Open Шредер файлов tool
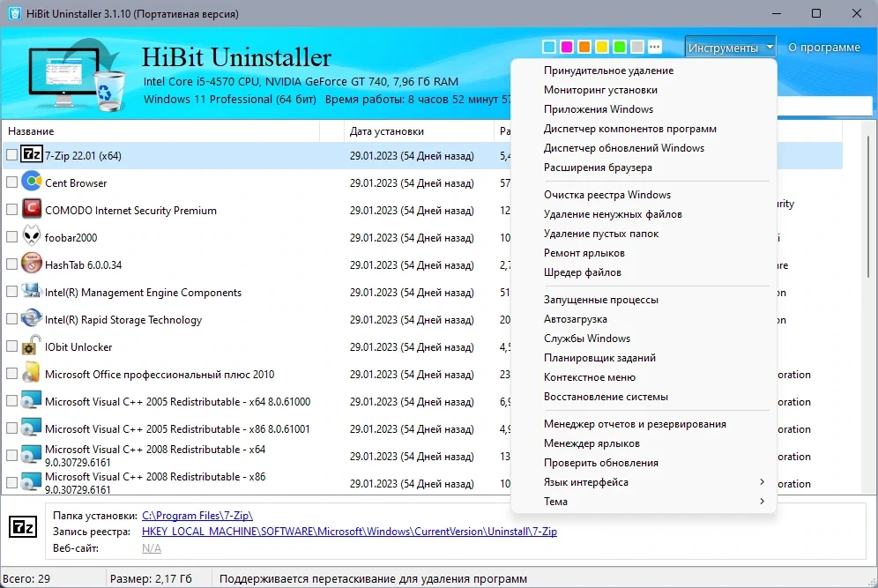878x588 pixels. coord(583,272)
